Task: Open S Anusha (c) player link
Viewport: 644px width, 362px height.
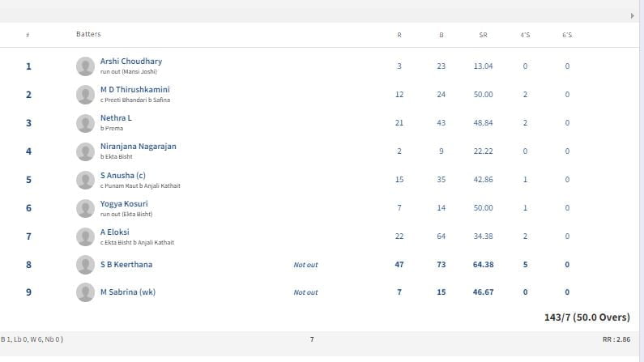Action: click(x=122, y=175)
